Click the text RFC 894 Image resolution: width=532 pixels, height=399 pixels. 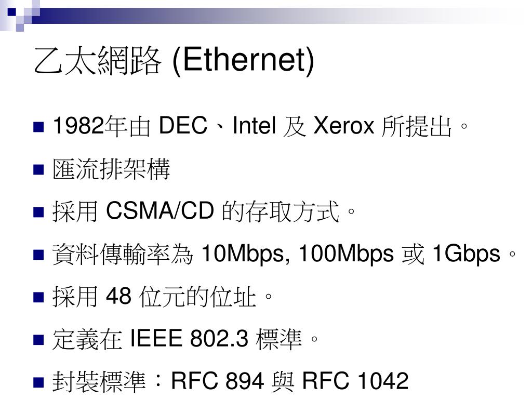[218, 381]
